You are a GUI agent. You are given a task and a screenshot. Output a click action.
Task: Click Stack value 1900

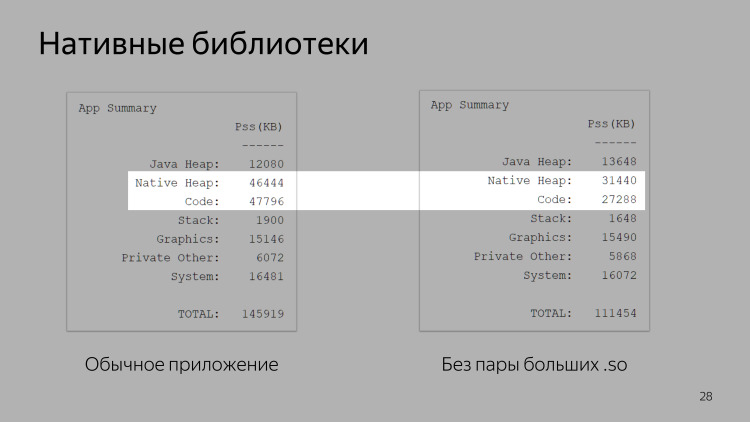[x=270, y=220]
